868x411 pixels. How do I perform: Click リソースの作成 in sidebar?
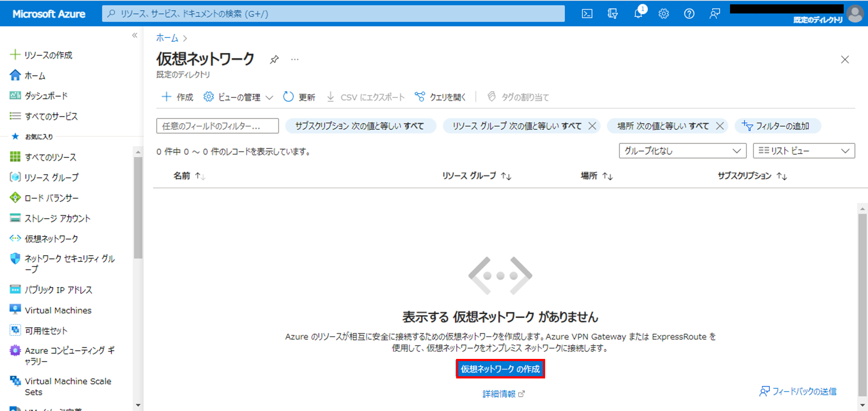coord(41,55)
